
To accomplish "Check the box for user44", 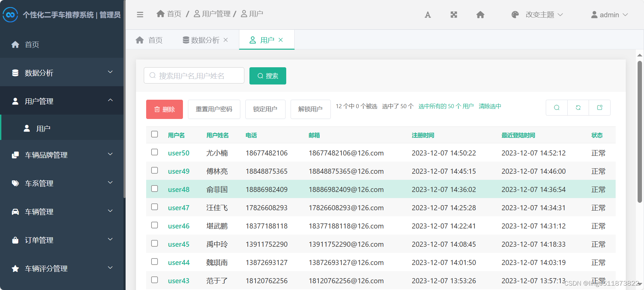I will (155, 262).
